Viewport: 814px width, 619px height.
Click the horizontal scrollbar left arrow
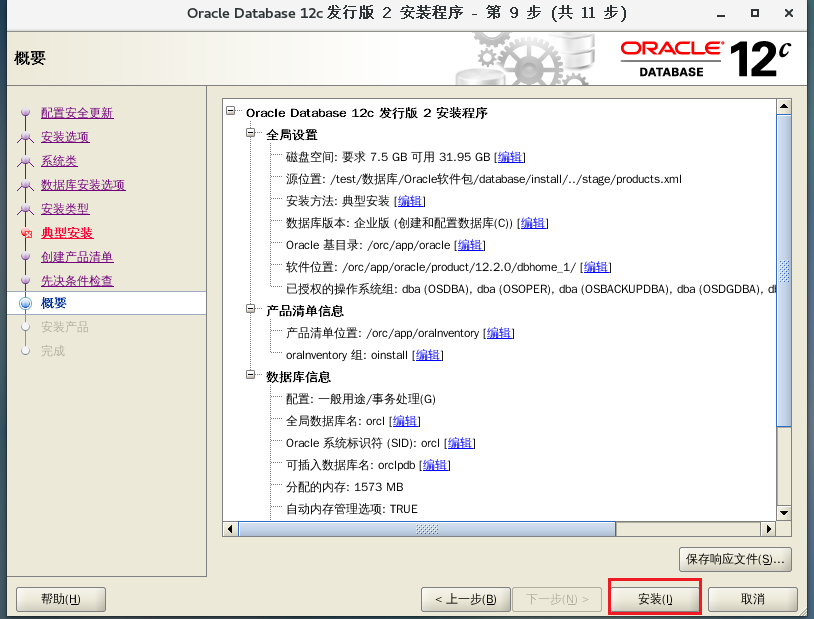230,529
